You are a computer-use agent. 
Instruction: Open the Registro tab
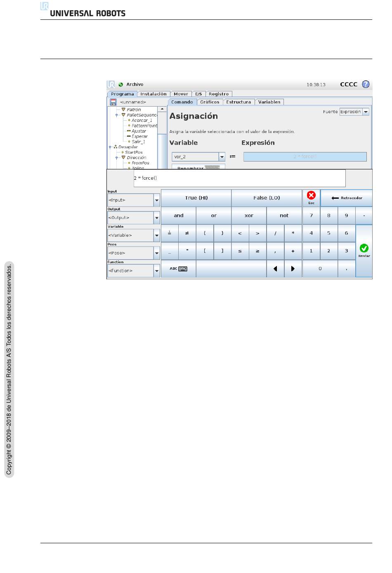[x=219, y=94]
